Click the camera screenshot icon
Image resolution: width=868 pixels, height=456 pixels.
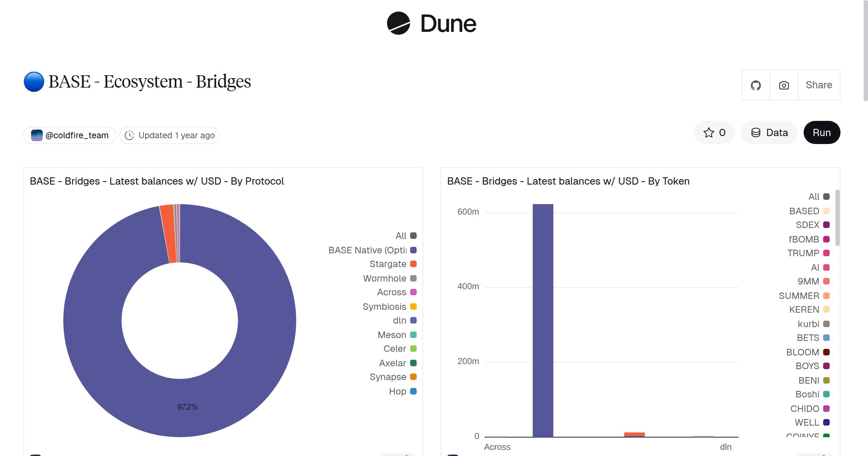point(784,85)
